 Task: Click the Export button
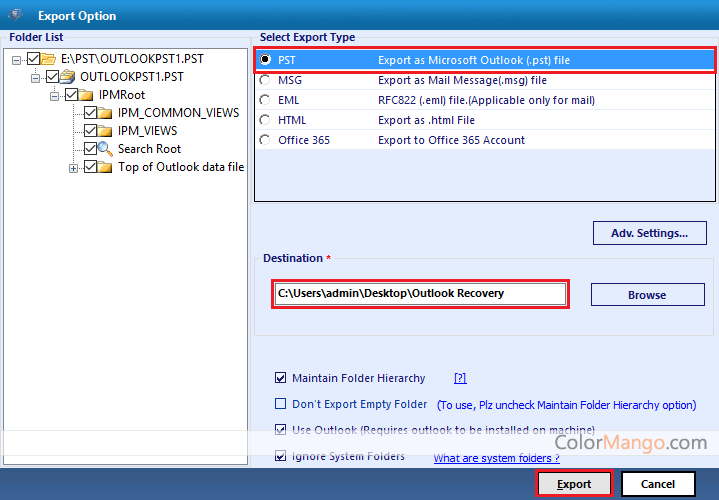click(574, 484)
